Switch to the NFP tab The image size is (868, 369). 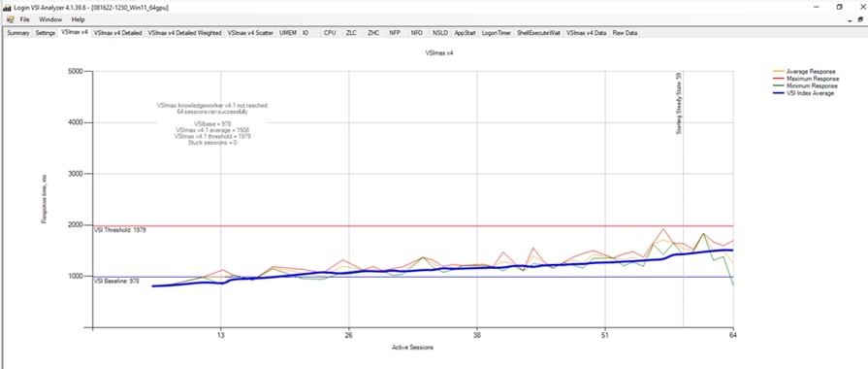coord(395,33)
